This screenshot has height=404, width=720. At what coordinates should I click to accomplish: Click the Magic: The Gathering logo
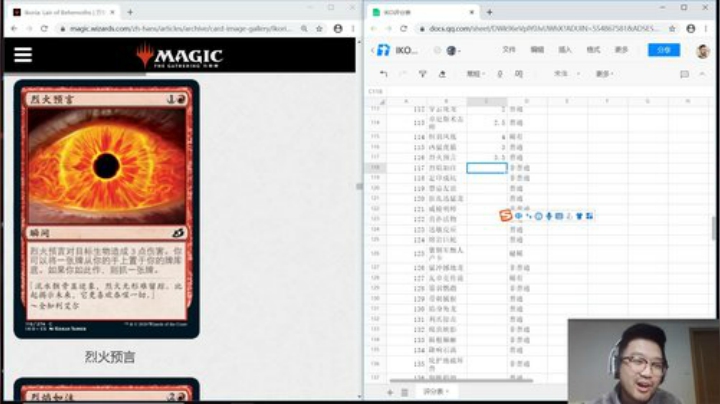tap(180, 56)
